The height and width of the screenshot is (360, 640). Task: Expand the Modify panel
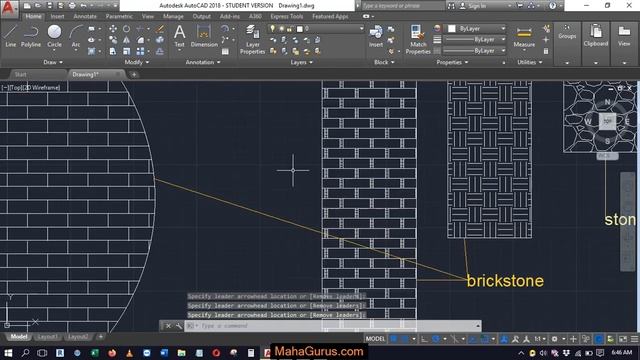click(137, 62)
